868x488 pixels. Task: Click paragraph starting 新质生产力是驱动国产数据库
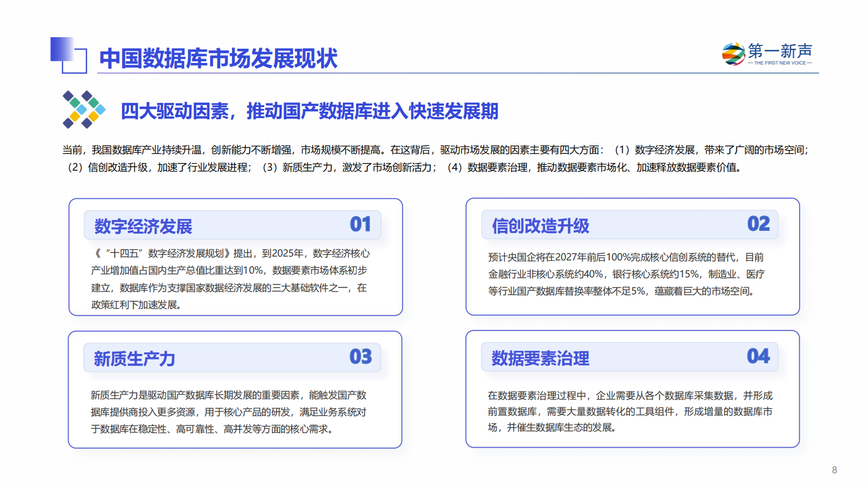pos(229,412)
